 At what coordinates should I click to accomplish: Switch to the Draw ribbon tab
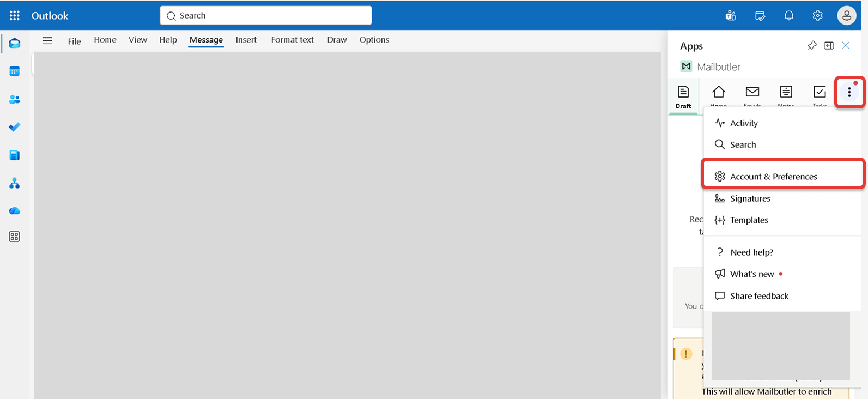337,40
